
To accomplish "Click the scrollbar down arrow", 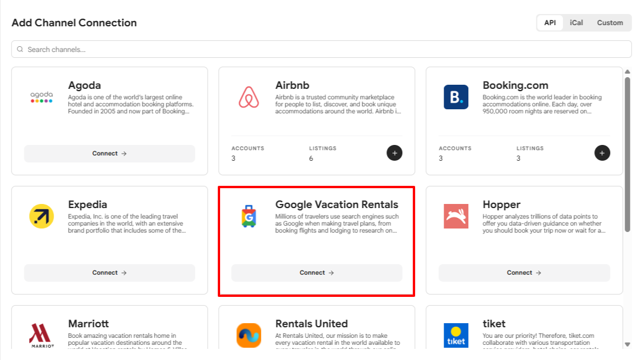I will pyautogui.click(x=628, y=345).
